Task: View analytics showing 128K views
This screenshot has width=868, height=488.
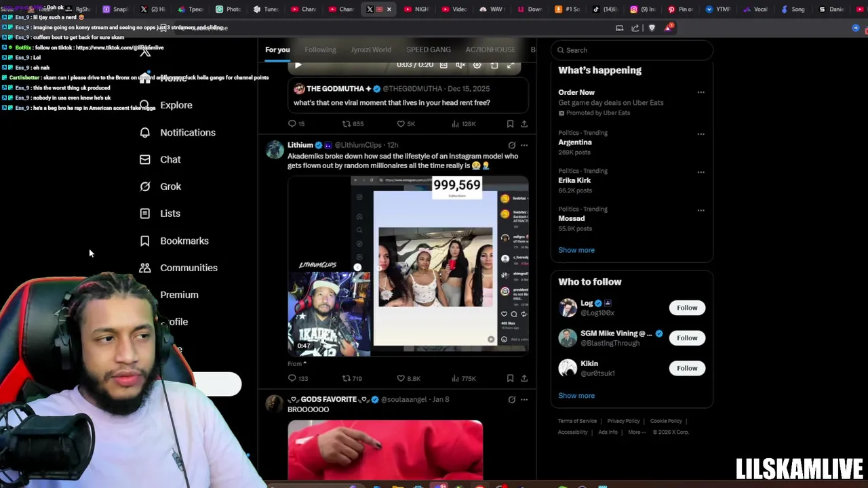Action: pyautogui.click(x=463, y=124)
